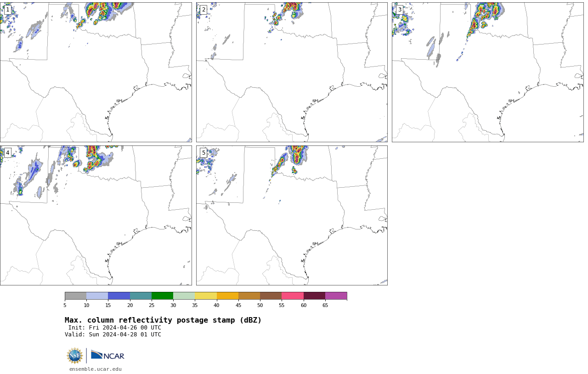This screenshot has width=588, height=374.
Task: Click the NSF logo
Action: (x=75, y=356)
